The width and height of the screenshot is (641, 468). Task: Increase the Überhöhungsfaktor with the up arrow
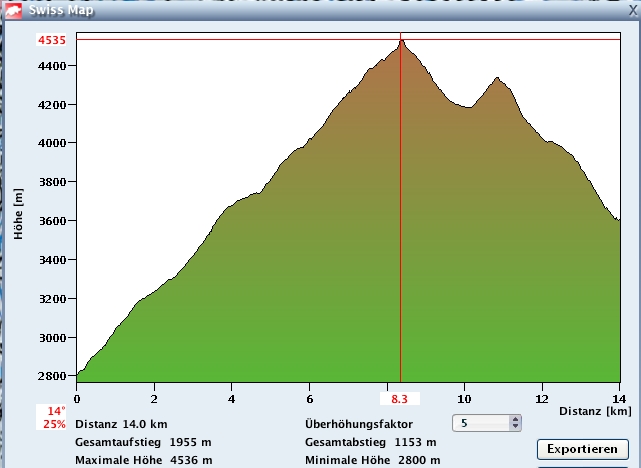point(516,419)
